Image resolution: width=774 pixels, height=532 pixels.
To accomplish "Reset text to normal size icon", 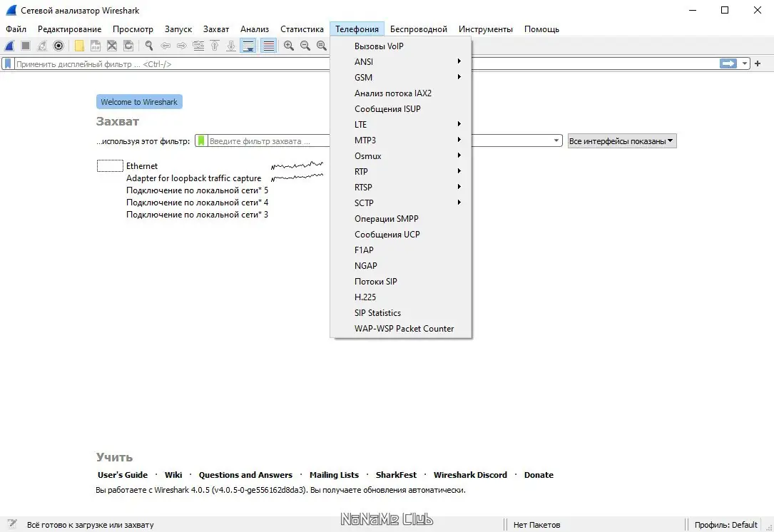I will [321, 46].
